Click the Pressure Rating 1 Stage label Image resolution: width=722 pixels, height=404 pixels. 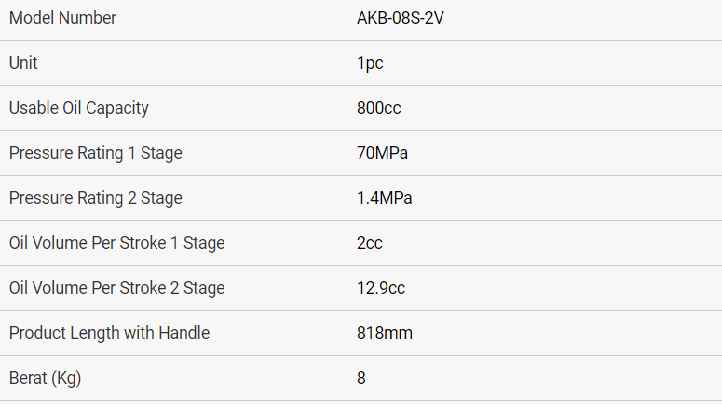click(x=95, y=153)
